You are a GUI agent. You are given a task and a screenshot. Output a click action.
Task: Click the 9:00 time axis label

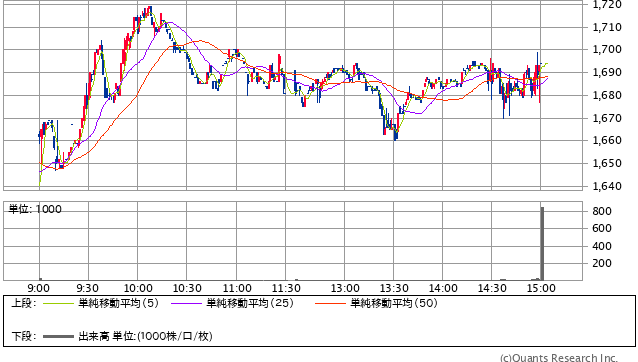[x=39, y=288]
